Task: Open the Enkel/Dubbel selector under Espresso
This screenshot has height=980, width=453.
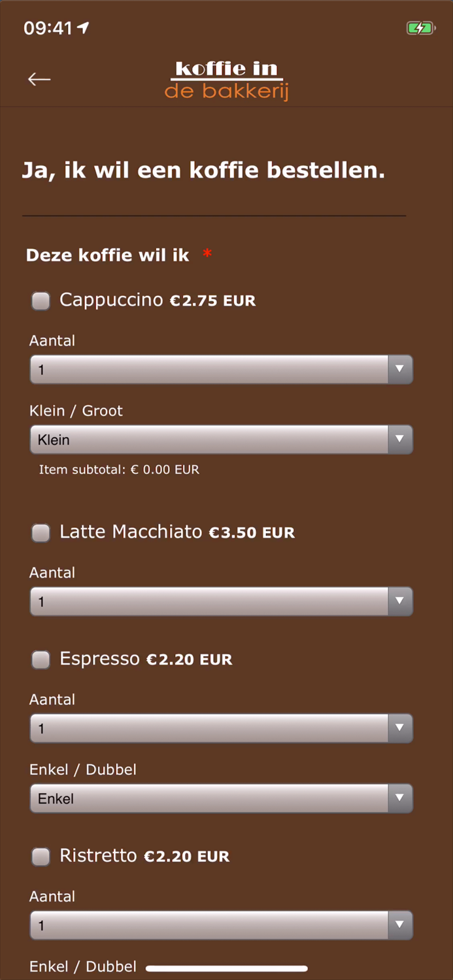Action: click(x=221, y=798)
